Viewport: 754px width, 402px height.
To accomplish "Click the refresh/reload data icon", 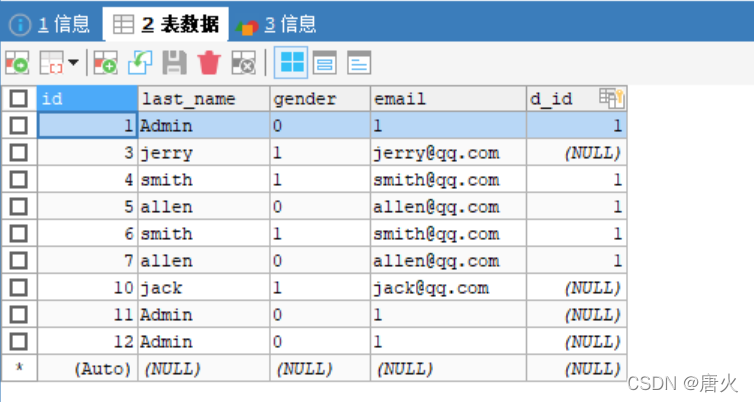I will [140, 63].
